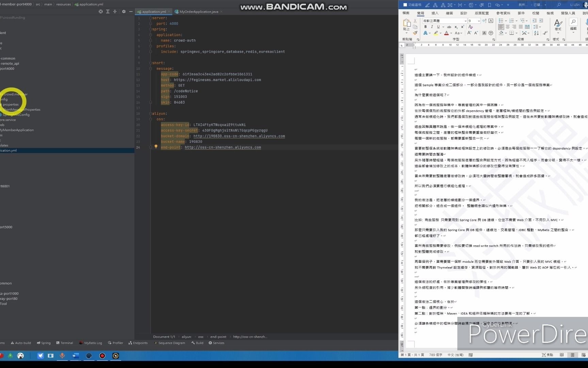Image resolution: width=588 pixels, height=368 pixels.
Task: Open the font name dropdown 微軟正黑體
Action: (465, 21)
